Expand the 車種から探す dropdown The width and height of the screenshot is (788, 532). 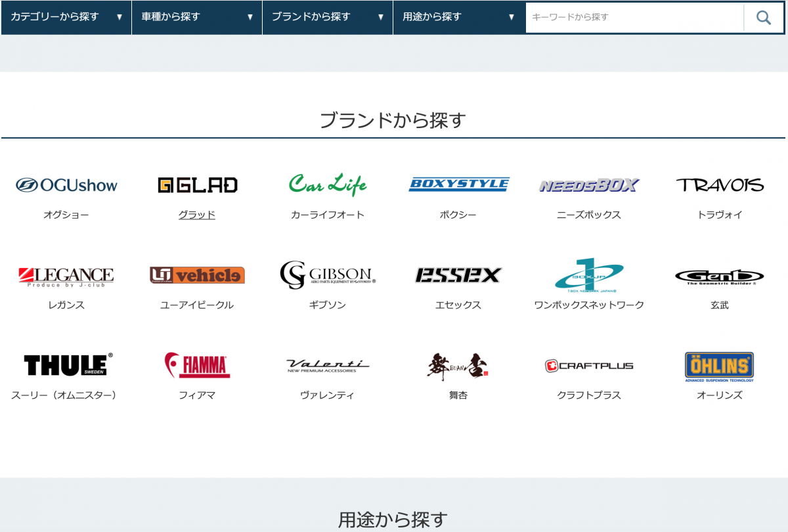pos(197,17)
